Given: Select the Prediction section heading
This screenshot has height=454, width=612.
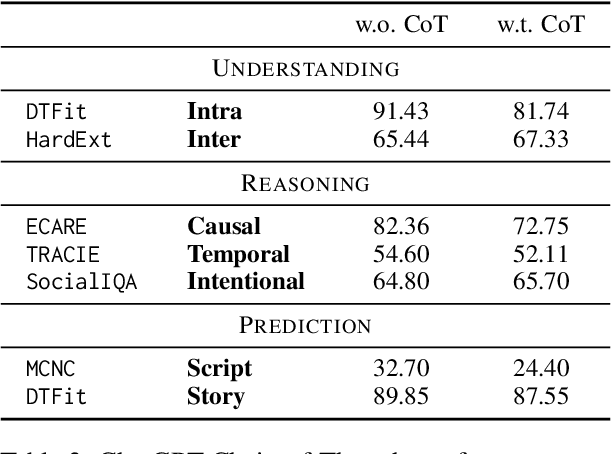Looking at the screenshot, I should [306, 325].
